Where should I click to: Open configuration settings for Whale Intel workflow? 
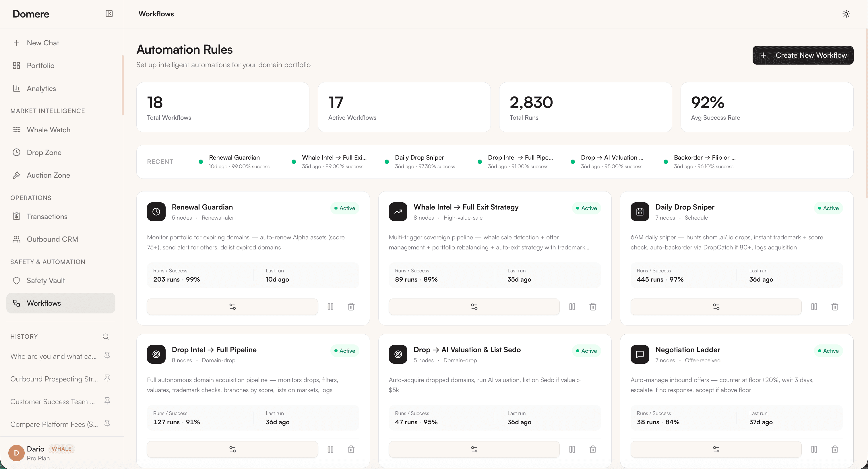474,307
